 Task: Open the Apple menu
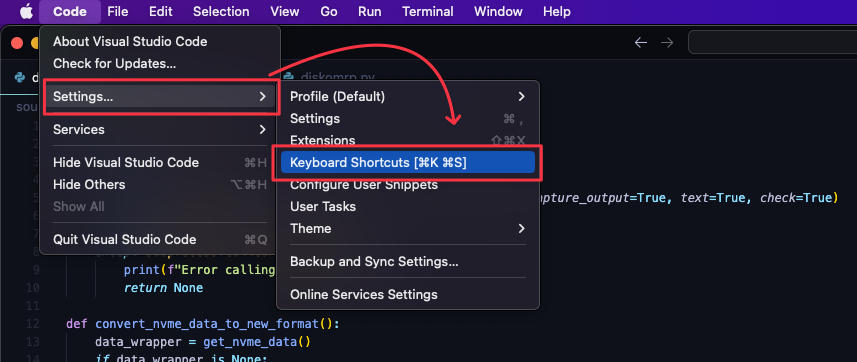[26, 11]
